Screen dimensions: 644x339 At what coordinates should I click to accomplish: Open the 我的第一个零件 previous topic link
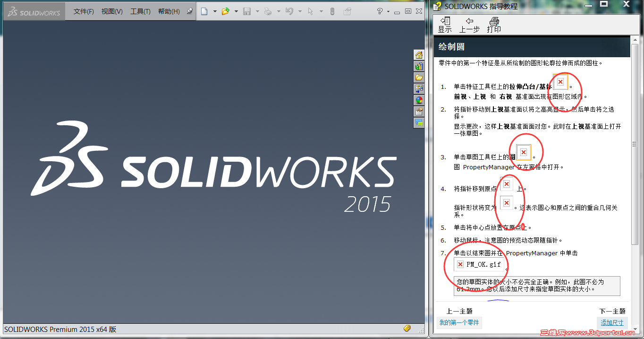[x=459, y=323]
